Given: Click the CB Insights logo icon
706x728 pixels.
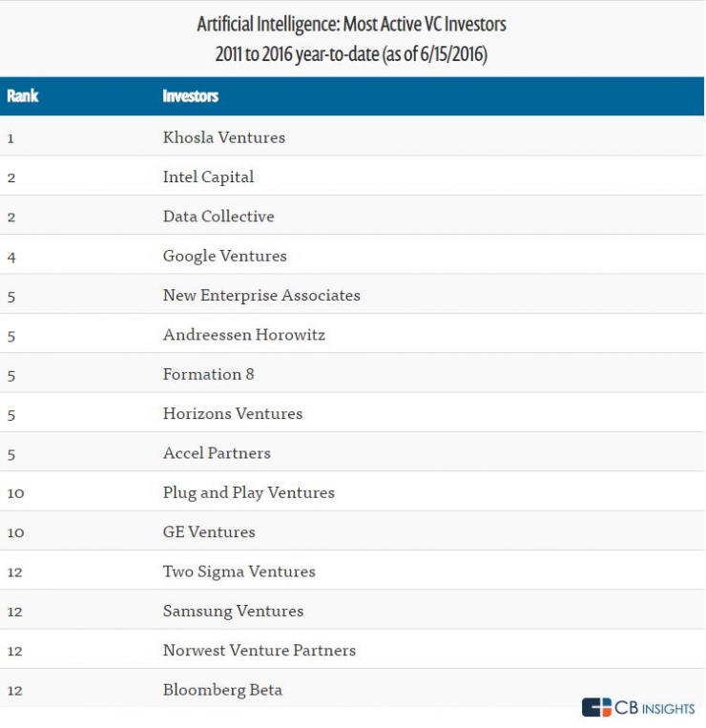Looking at the screenshot, I should pyautogui.click(x=596, y=707).
